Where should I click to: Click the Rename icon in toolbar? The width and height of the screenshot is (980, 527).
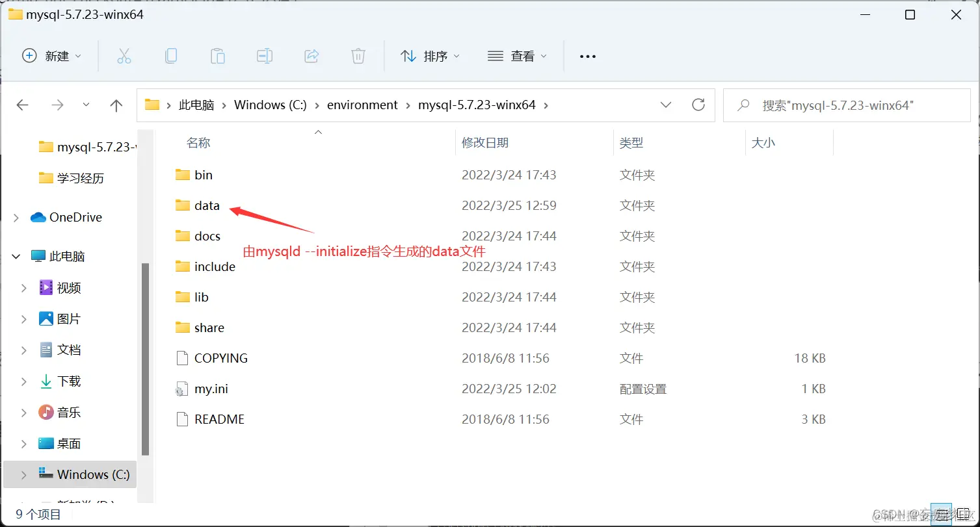pyautogui.click(x=264, y=56)
